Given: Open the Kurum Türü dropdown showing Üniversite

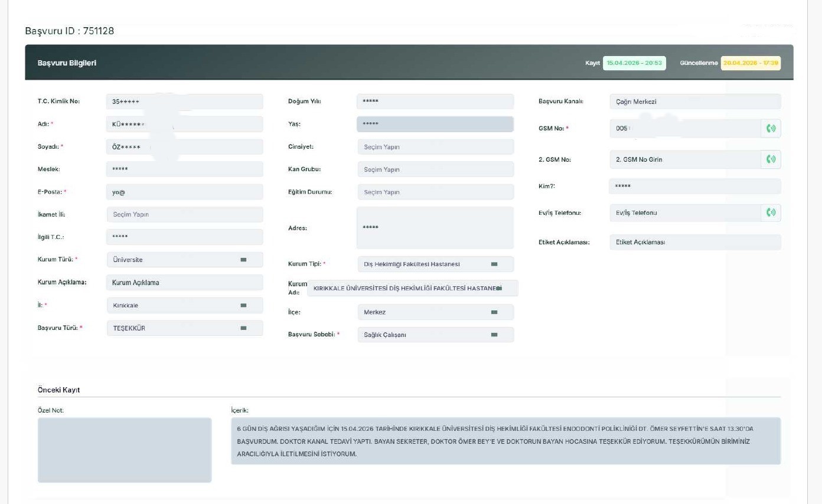Looking at the screenshot, I should pyautogui.click(x=185, y=260).
